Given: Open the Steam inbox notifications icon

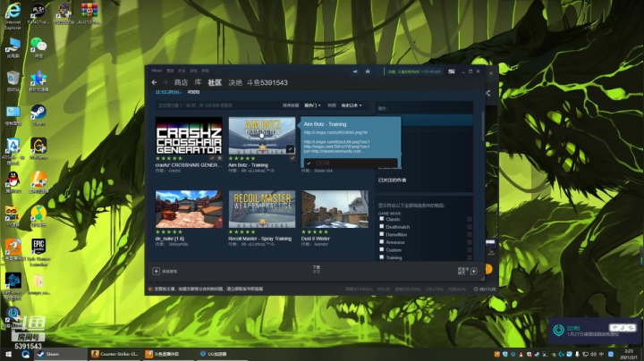Looking at the screenshot, I should click(368, 71).
